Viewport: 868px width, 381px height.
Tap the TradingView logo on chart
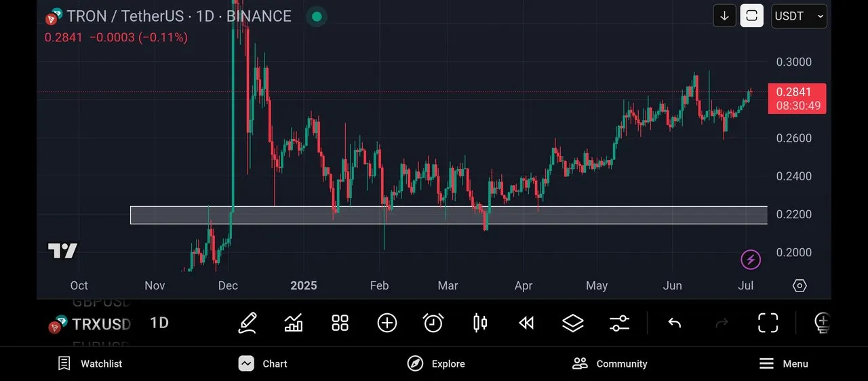click(62, 251)
